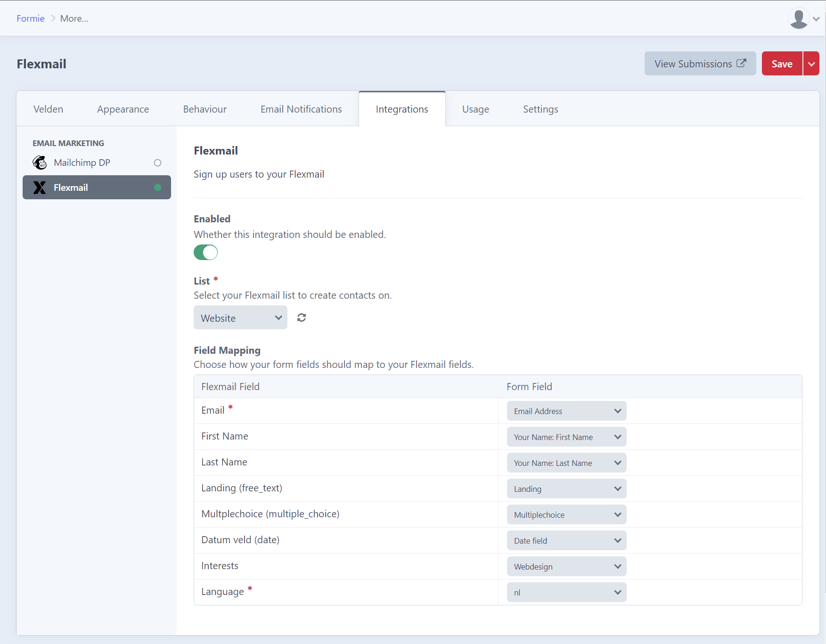Click the Email row label
The image size is (826, 644).
[213, 410]
